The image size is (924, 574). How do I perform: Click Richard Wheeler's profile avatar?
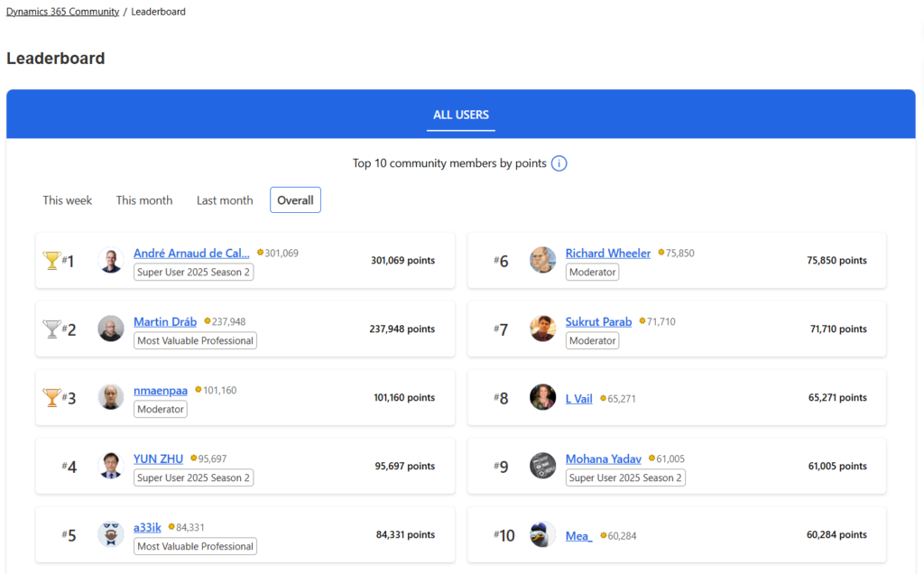(x=542, y=260)
